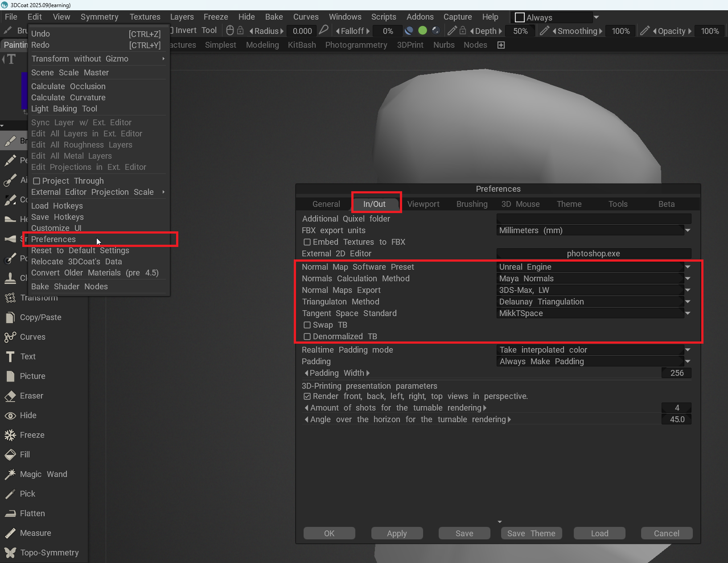The width and height of the screenshot is (728, 563).
Task: Choose Save Hotkeys from Edit menu
Action: pos(58,217)
